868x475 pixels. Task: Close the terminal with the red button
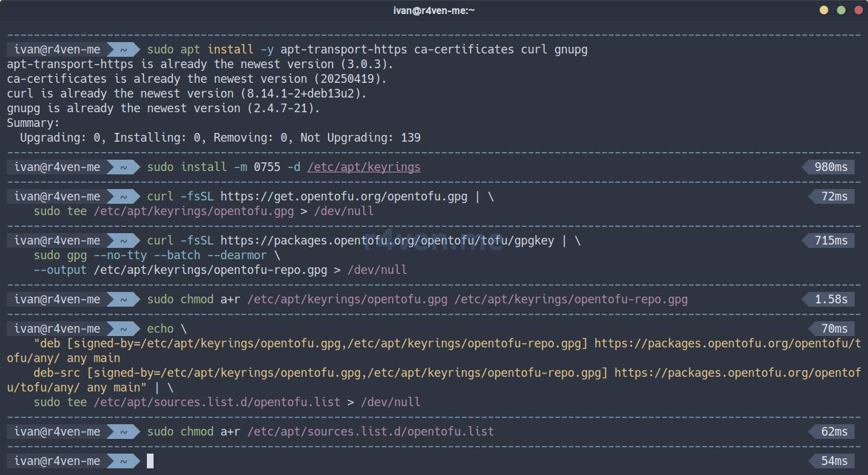(x=857, y=10)
